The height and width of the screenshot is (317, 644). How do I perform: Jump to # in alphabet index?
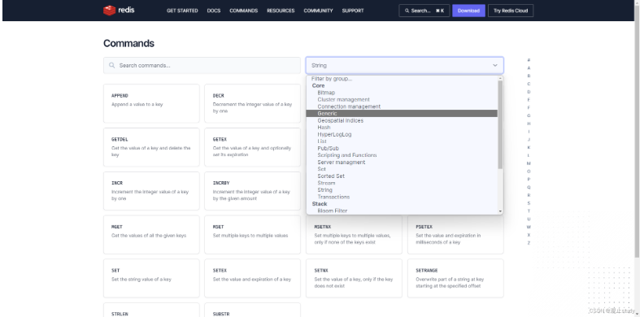point(529,60)
